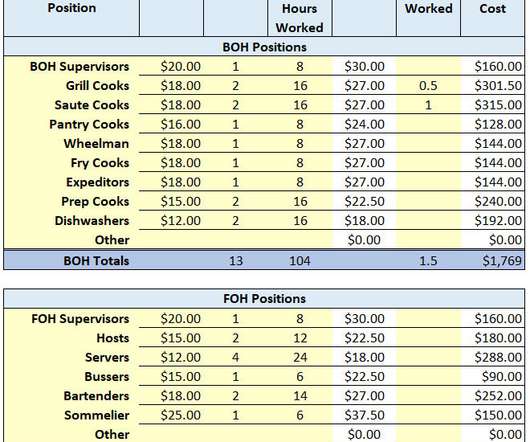Click the Grill Cooks overtime hours 0.5 cell
Viewport: 530px width, 442px height.
click(428, 85)
